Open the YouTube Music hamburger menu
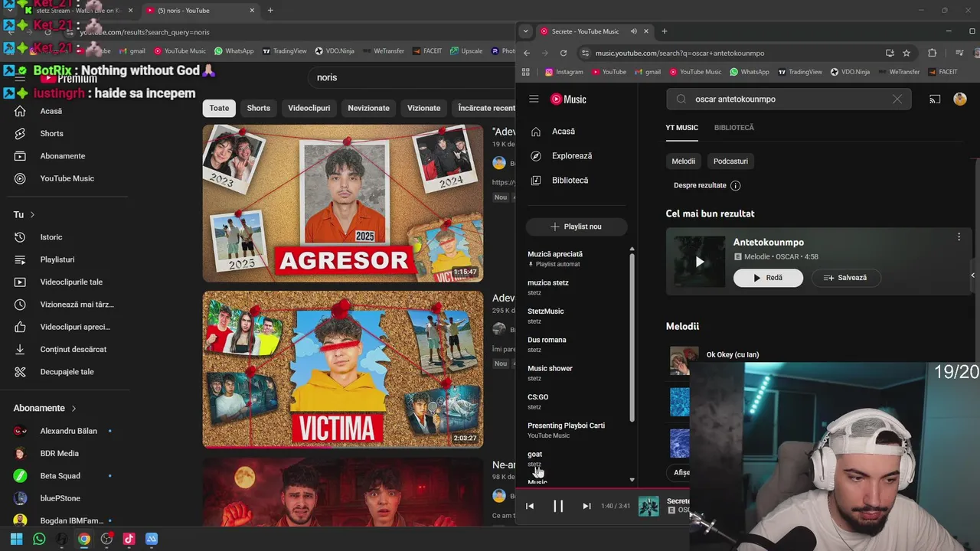Image resolution: width=980 pixels, height=551 pixels. 534,99
